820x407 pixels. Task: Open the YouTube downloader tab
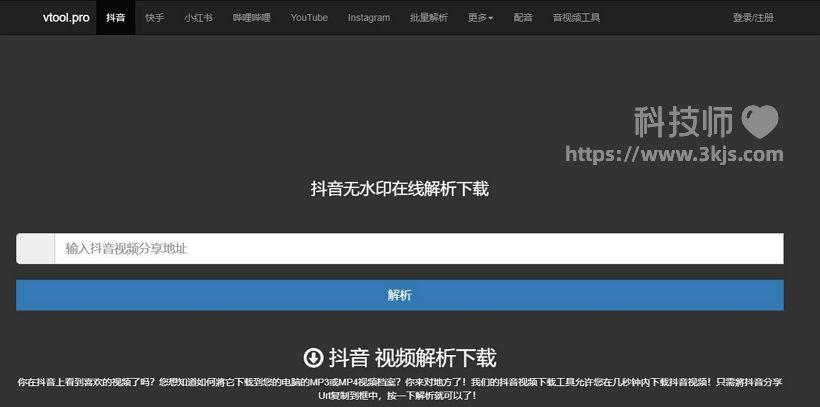tap(309, 17)
